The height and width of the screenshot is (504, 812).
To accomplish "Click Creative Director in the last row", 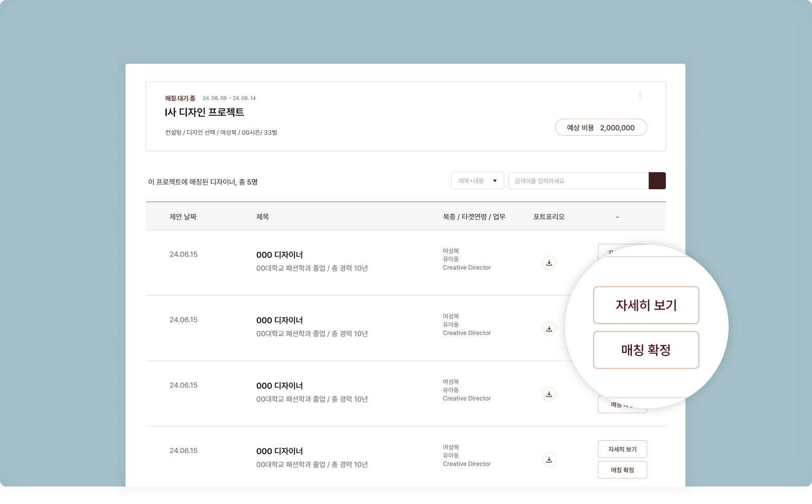I will [x=467, y=463].
